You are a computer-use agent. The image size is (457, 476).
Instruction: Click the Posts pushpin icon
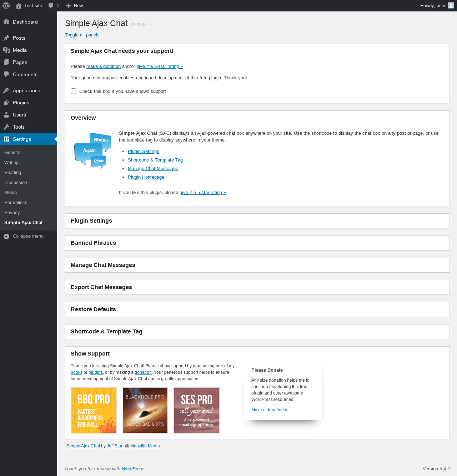point(6,38)
